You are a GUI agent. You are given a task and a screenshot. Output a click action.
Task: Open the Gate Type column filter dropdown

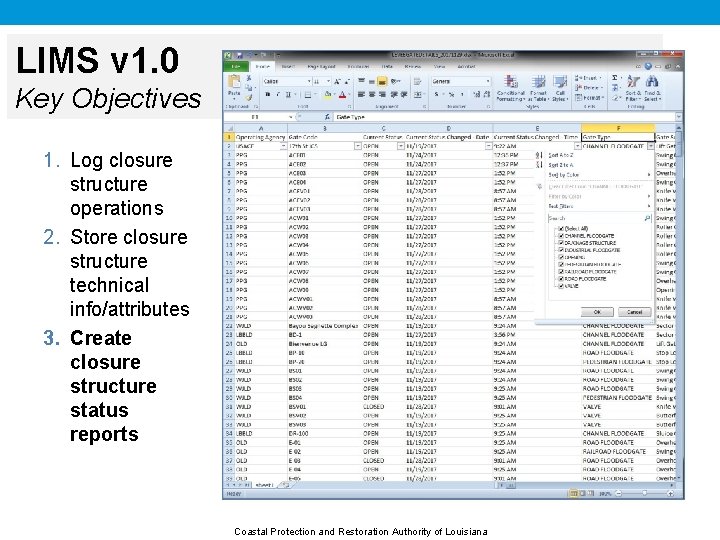click(x=651, y=146)
